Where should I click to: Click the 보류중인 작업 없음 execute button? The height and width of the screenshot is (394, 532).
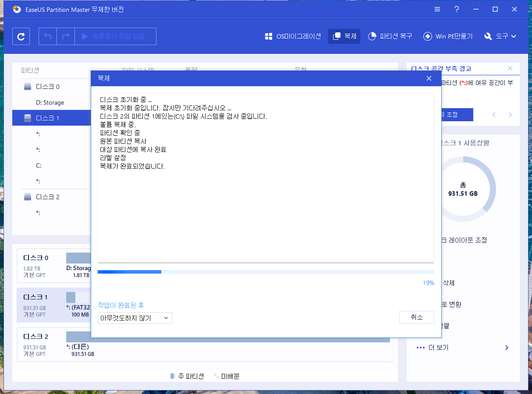point(116,36)
